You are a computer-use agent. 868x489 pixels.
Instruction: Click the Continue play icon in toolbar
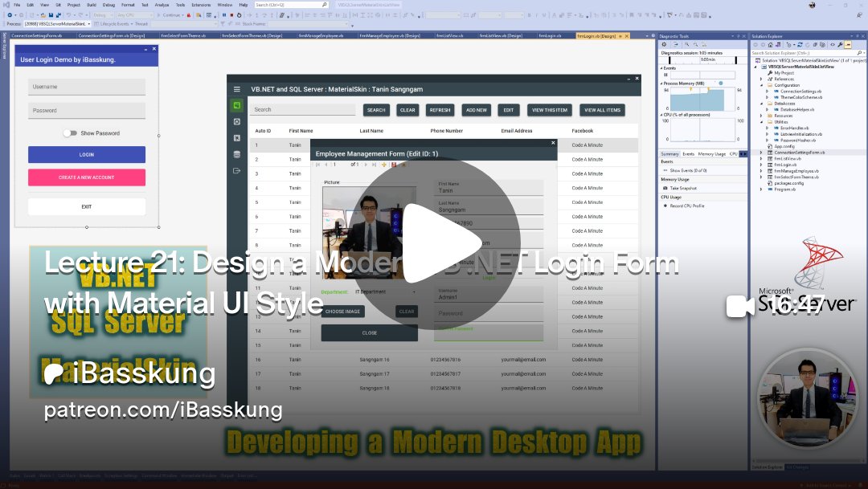click(159, 15)
